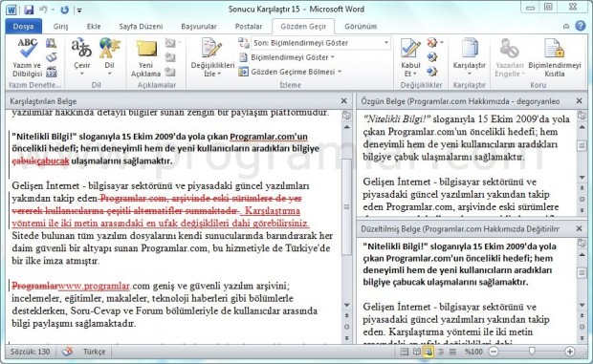593x364 pixels.
Task: Click the www.programlar link in compared document
Action: 94,286
